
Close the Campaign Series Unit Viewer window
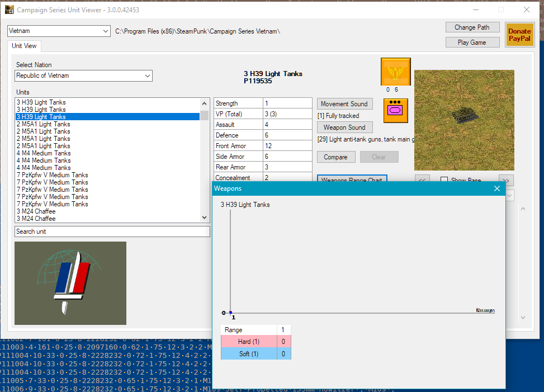[x=527, y=10]
